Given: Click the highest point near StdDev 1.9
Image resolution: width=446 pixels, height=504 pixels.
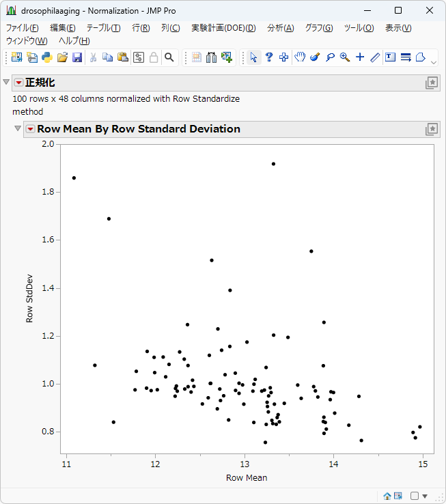Looking at the screenshot, I should coord(273,164).
